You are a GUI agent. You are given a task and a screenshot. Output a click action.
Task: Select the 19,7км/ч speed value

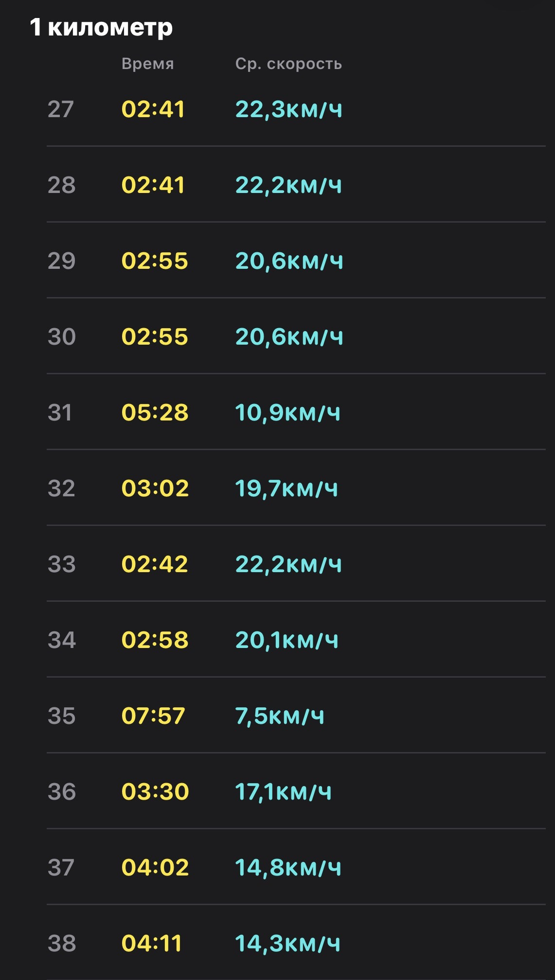pos(286,489)
